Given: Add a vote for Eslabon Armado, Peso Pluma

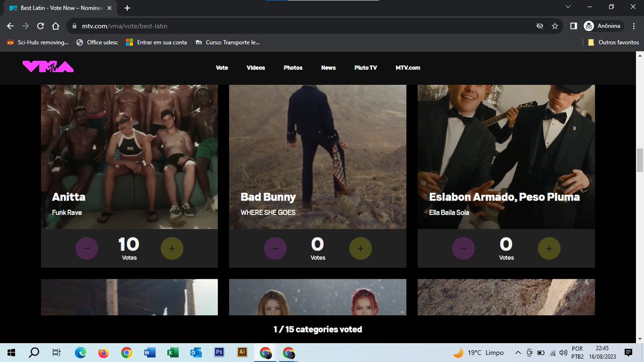Looking at the screenshot, I should pos(549,248).
